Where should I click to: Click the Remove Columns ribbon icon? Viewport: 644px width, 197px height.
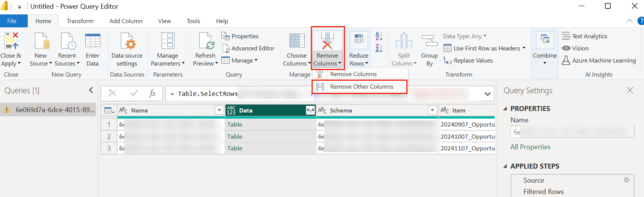pos(327,41)
